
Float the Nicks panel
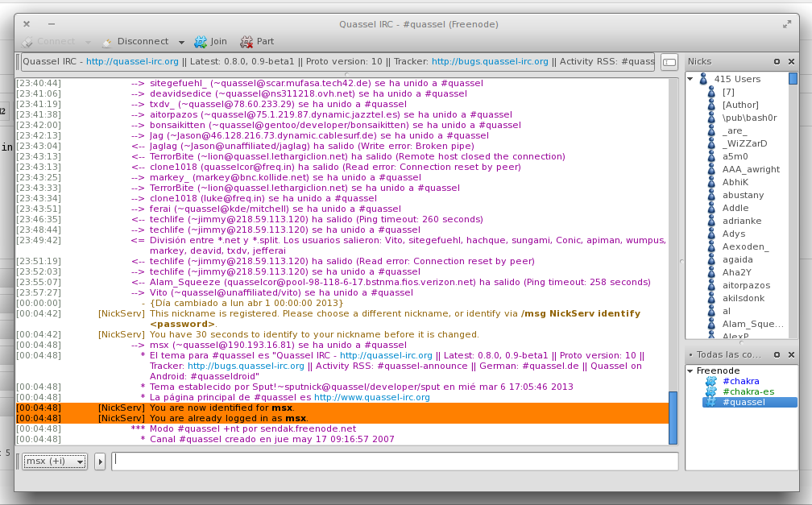click(777, 62)
